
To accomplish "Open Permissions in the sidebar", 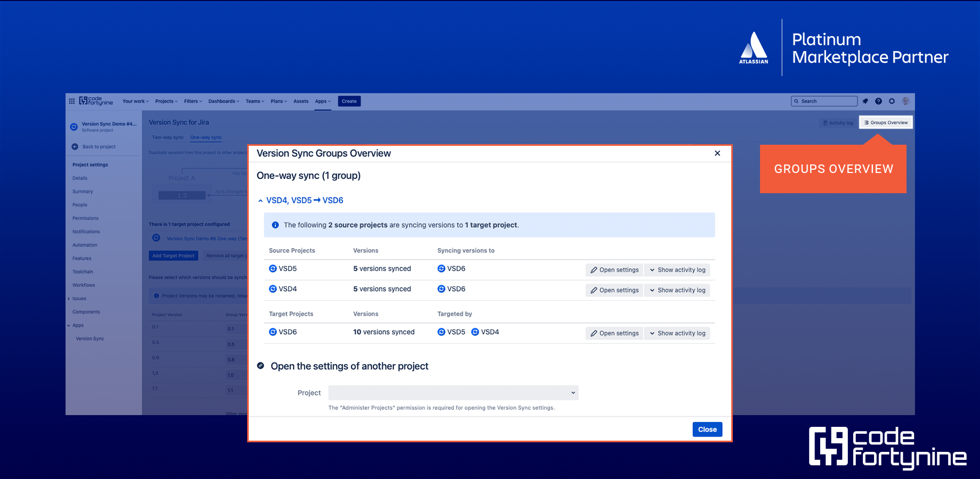I will [85, 218].
